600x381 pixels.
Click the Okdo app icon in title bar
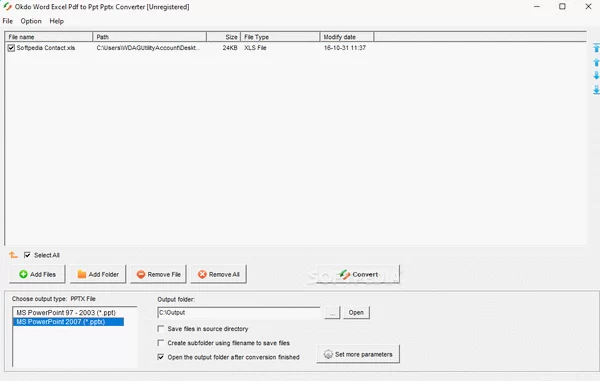[x=7, y=7]
